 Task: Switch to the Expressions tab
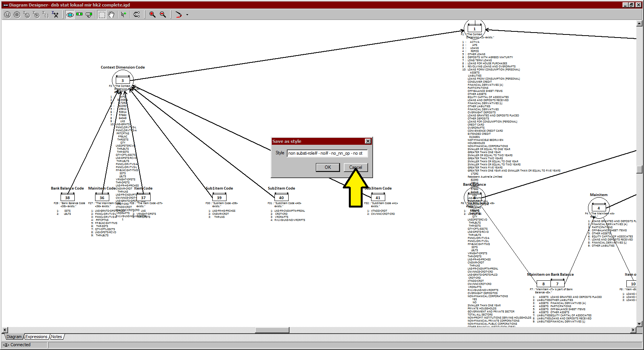[36, 337]
